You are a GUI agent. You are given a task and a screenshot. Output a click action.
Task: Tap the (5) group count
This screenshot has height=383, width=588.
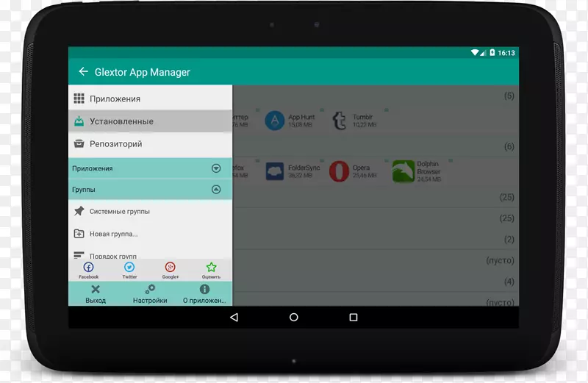(x=509, y=96)
